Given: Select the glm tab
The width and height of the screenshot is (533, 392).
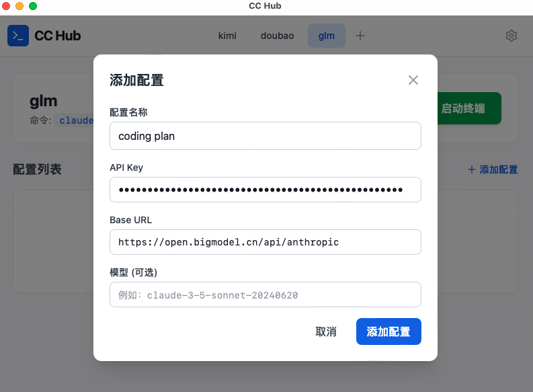Looking at the screenshot, I should click(x=326, y=36).
